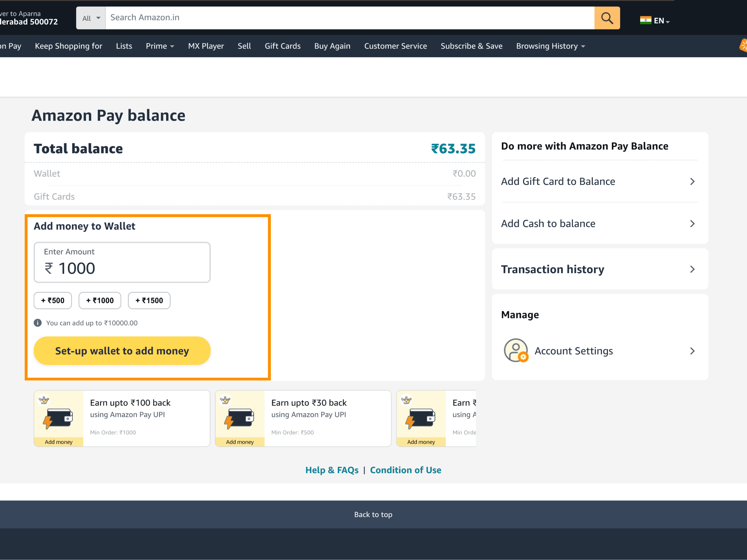This screenshot has height=560, width=747.
Task: Open Add Gift Card to Balance chevron
Action: tap(692, 182)
